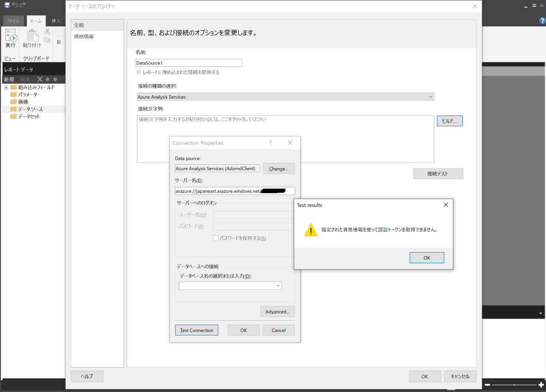
Task: Expand the 組み込みフィールド tree node
Action: (6, 87)
